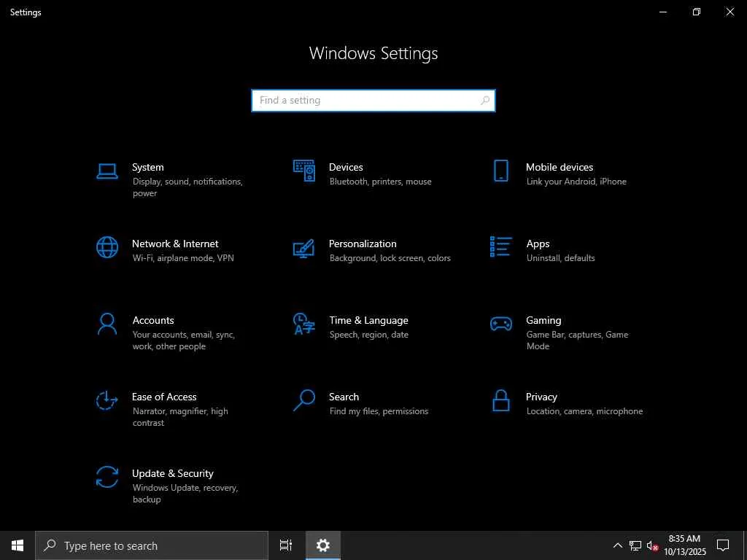Open Devices keyboard and speaker icon
747x560 pixels.
[304, 171]
